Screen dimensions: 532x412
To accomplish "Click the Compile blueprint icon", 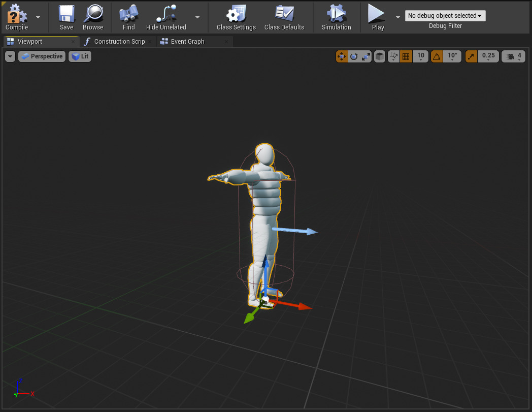I will [x=16, y=14].
